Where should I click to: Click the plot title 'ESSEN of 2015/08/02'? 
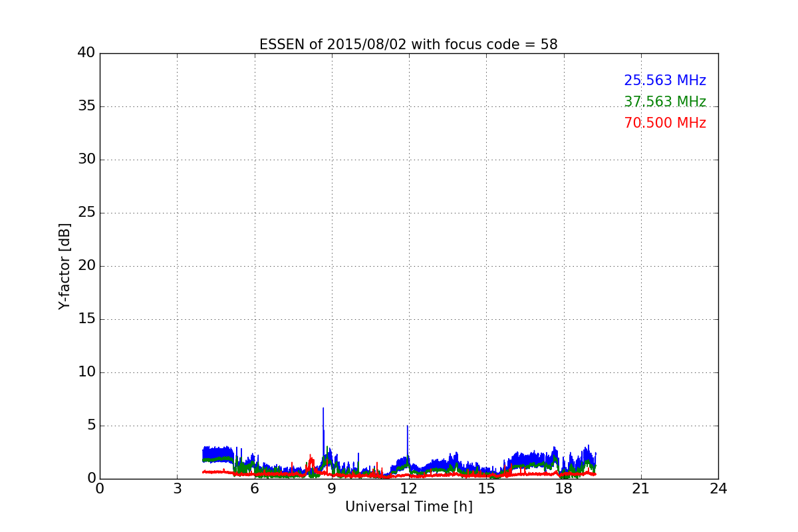(x=408, y=45)
